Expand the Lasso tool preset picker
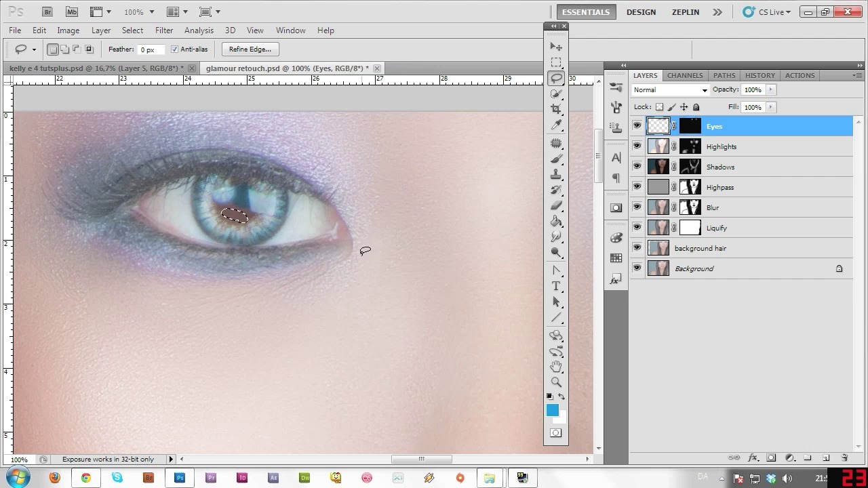868x488 pixels. click(x=34, y=49)
